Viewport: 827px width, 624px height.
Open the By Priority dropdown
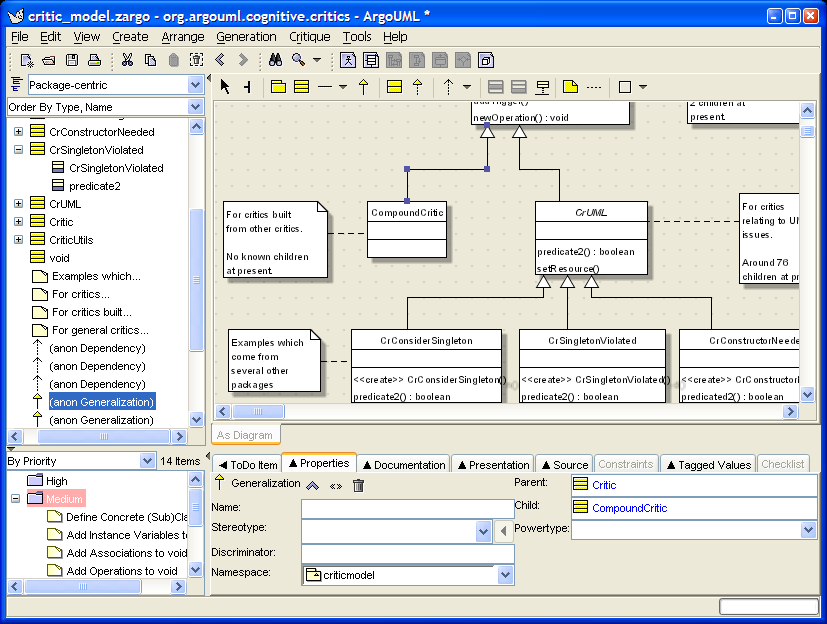click(147, 461)
